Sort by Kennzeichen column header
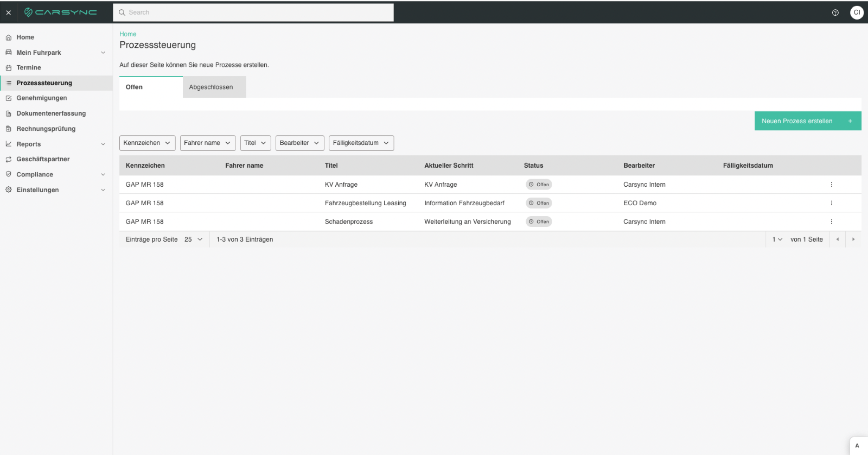Viewport: 868px width, 455px height. tap(145, 166)
